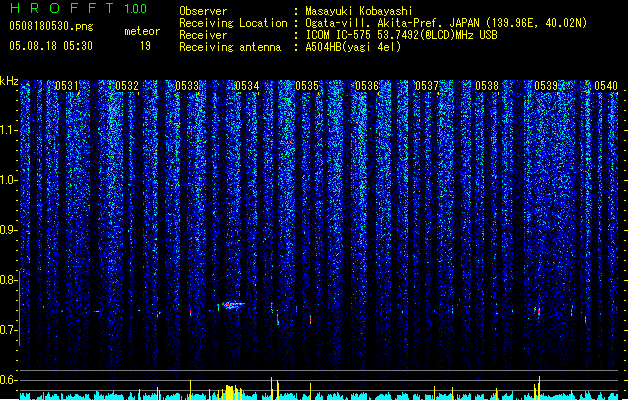Click the date stamp 05.08.18 05:30
The height and width of the screenshot is (400, 629).
pos(51,46)
